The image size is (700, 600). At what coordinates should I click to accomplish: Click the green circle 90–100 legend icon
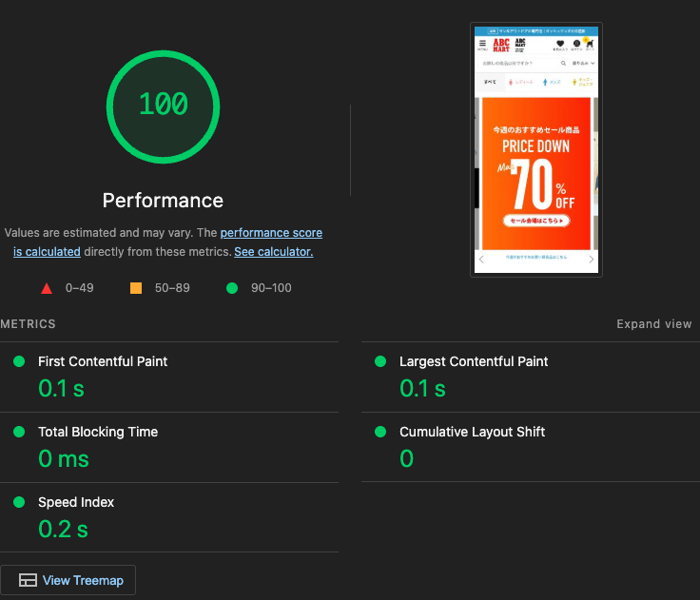point(232,288)
